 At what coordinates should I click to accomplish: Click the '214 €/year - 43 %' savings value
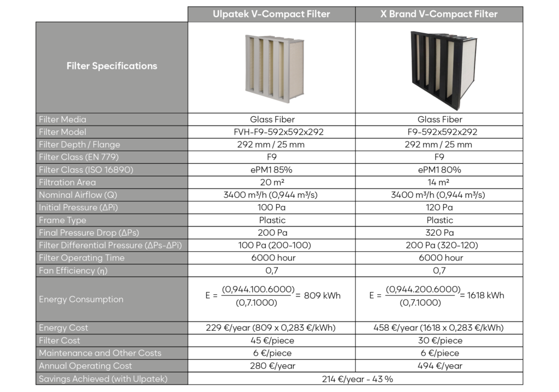[x=357, y=379]
